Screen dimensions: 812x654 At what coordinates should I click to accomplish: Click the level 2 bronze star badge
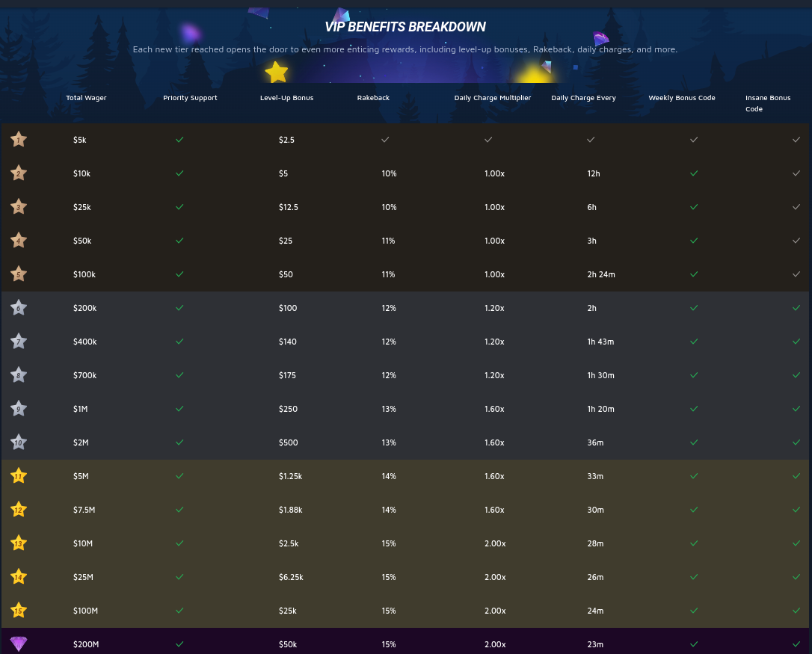tap(19, 173)
